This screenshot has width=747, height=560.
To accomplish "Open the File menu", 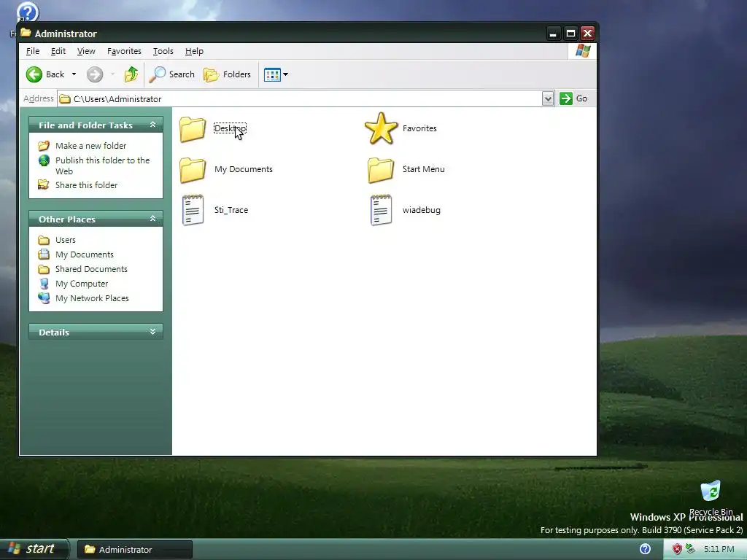I will 32,51.
